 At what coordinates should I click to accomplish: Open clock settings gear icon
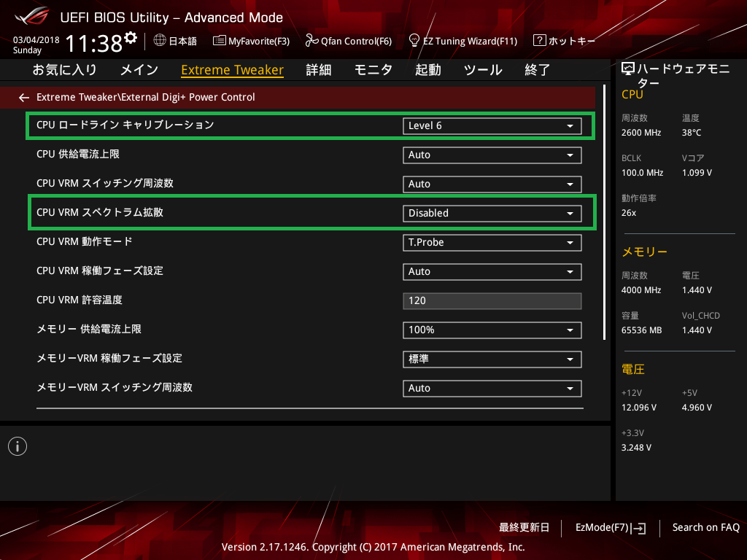[130, 38]
